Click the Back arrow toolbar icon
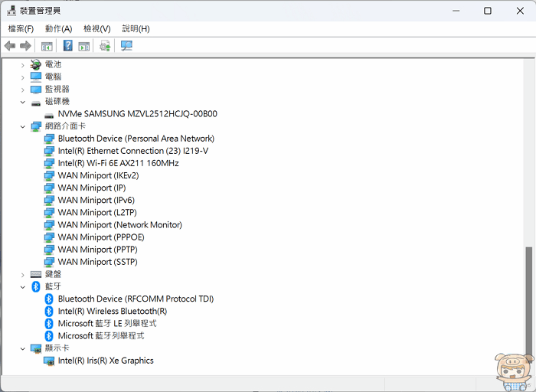 click(x=10, y=45)
